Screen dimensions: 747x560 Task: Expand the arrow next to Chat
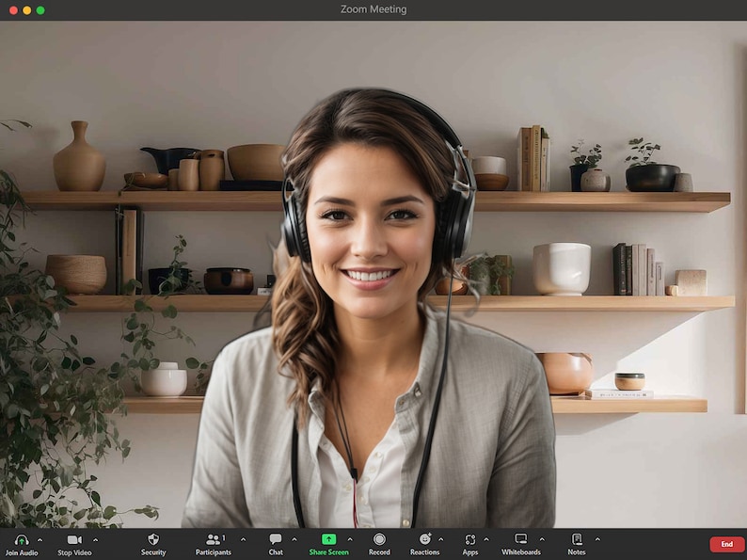(294, 539)
